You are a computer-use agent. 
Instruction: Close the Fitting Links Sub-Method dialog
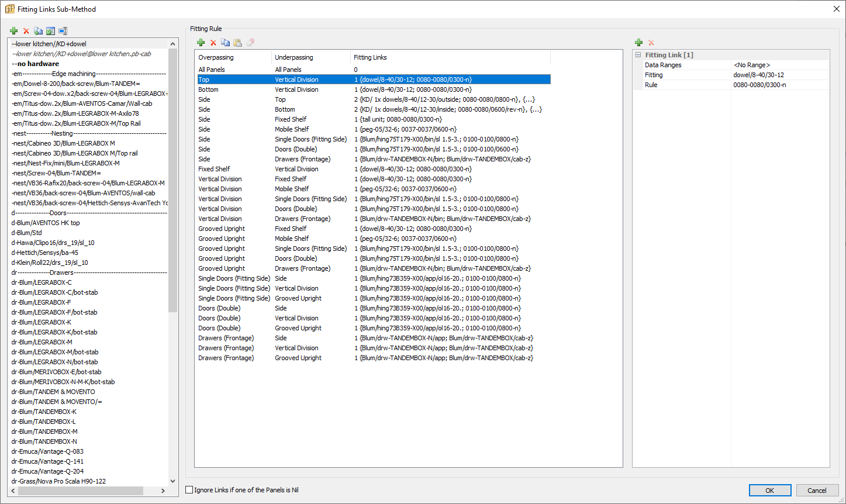click(x=836, y=9)
